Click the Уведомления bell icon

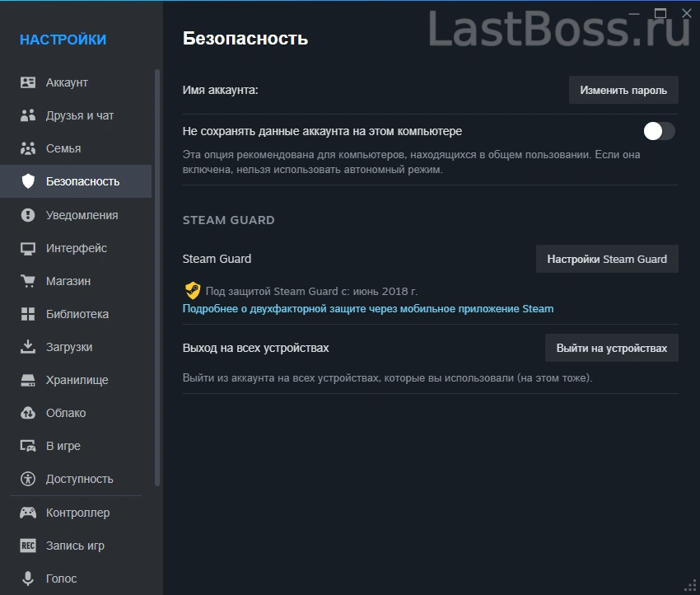point(26,215)
